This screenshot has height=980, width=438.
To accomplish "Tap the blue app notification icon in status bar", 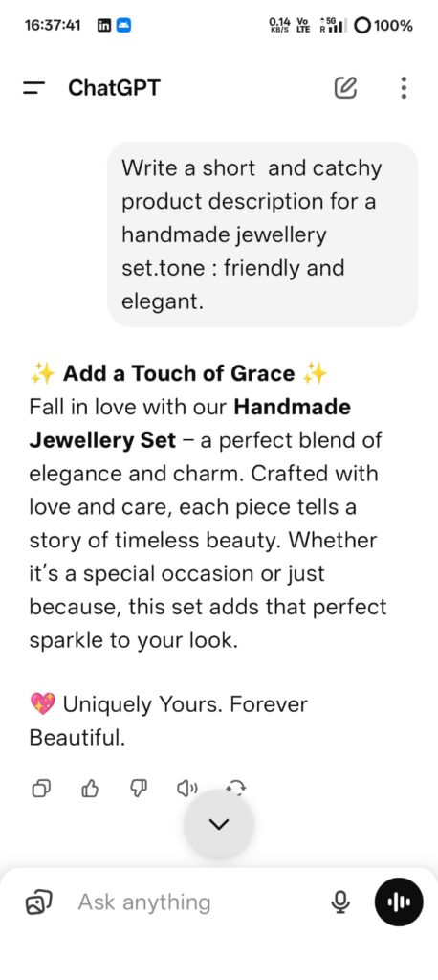I will click(124, 26).
